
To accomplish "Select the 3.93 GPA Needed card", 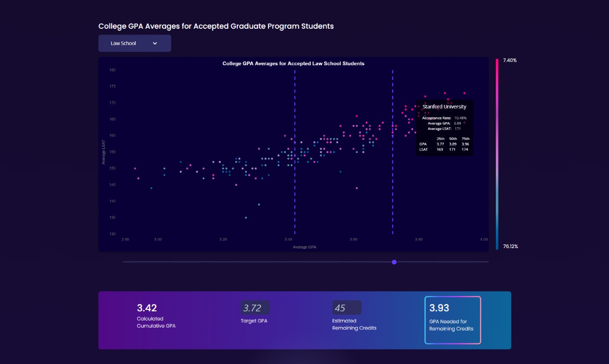I will [x=452, y=320].
